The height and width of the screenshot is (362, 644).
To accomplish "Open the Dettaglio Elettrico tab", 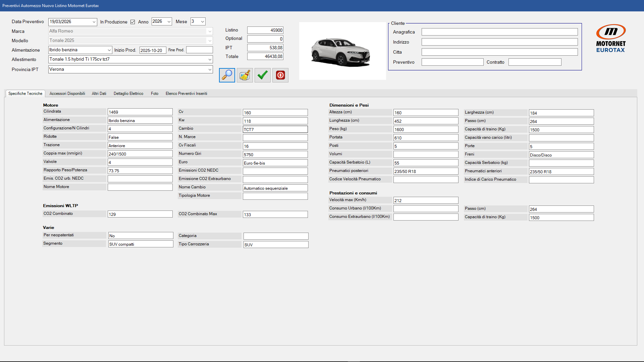I will (x=128, y=94).
